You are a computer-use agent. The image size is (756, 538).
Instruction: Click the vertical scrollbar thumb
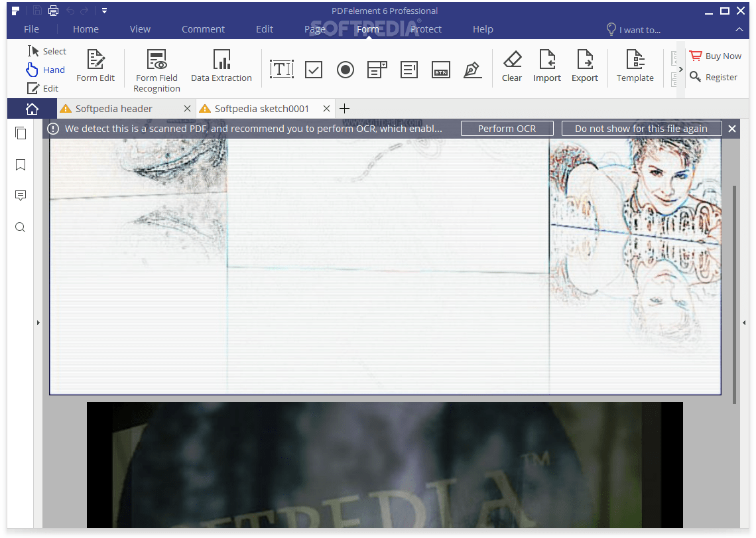734,295
